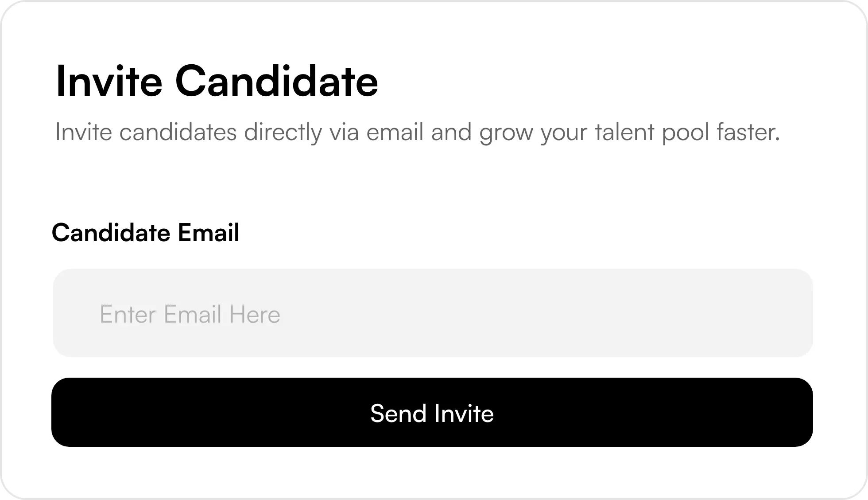Click the "Enter Email Here" placeholder text
Image resolution: width=868 pixels, height=500 pixels.
point(190,314)
